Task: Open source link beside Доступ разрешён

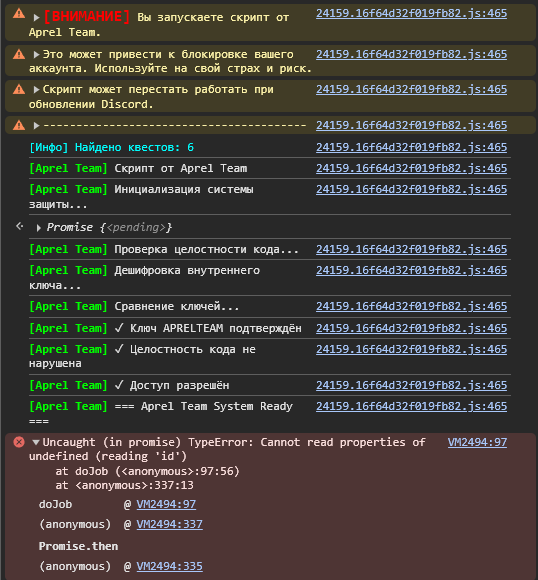Action: (x=411, y=385)
